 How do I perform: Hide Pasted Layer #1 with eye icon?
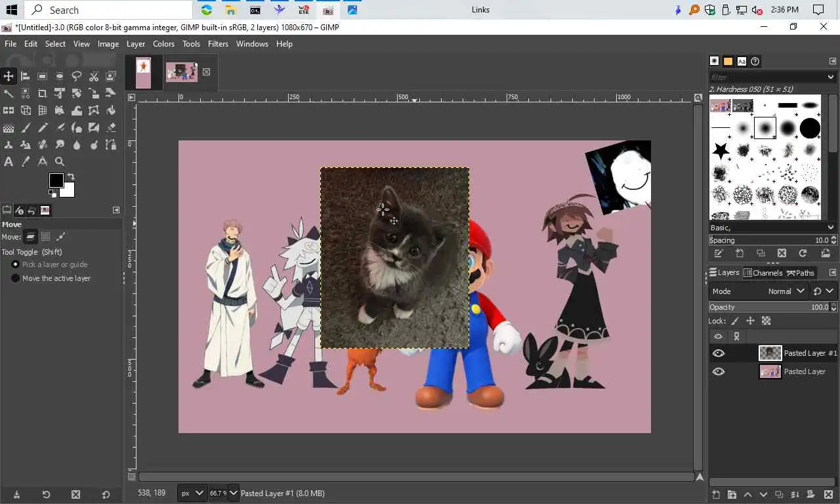click(719, 353)
